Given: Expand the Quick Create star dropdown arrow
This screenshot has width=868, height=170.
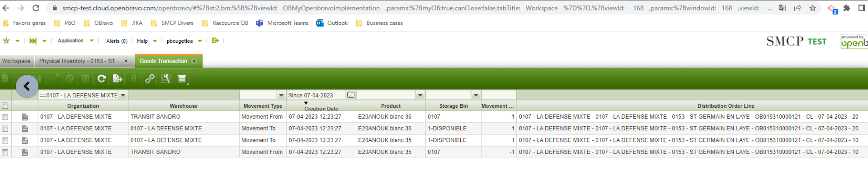Looking at the screenshot, I should coord(18,41).
